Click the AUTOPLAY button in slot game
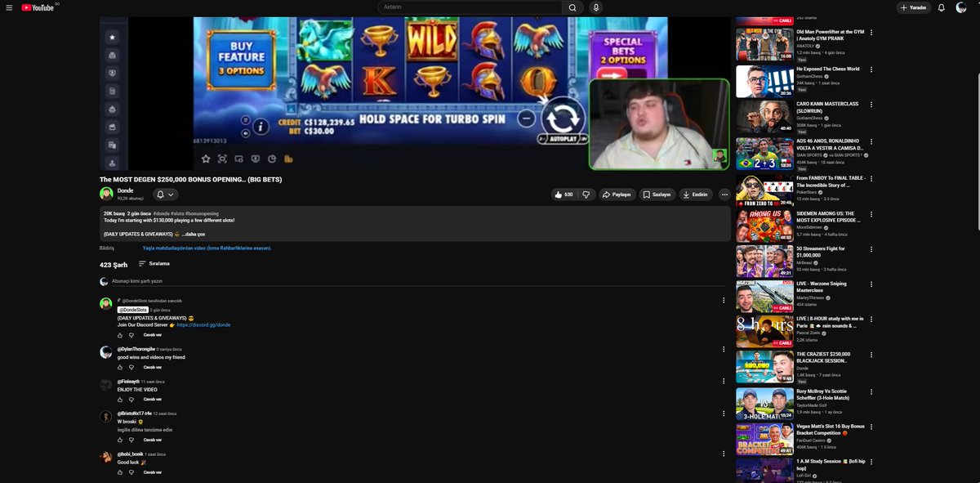The height and width of the screenshot is (483, 980). [563, 140]
